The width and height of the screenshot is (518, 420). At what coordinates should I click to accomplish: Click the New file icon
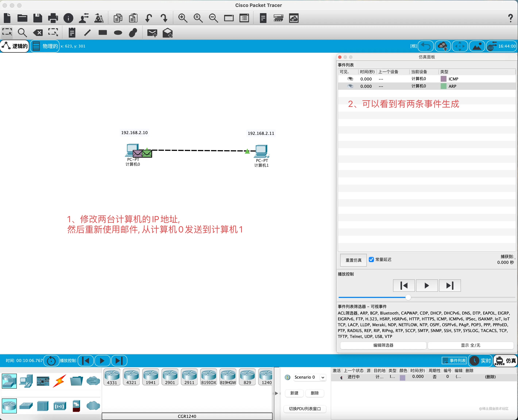tap(7, 18)
